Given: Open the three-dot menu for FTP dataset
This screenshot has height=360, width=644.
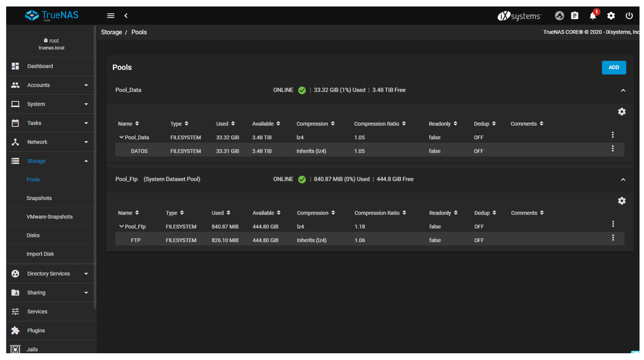Looking at the screenshot, I should pos(613,238).
